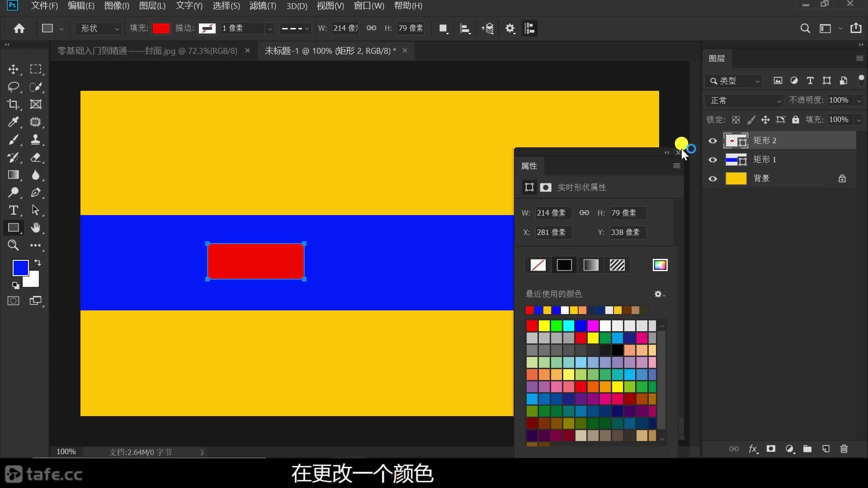Switch to the 未标题-1 document tab

point(330,51)
